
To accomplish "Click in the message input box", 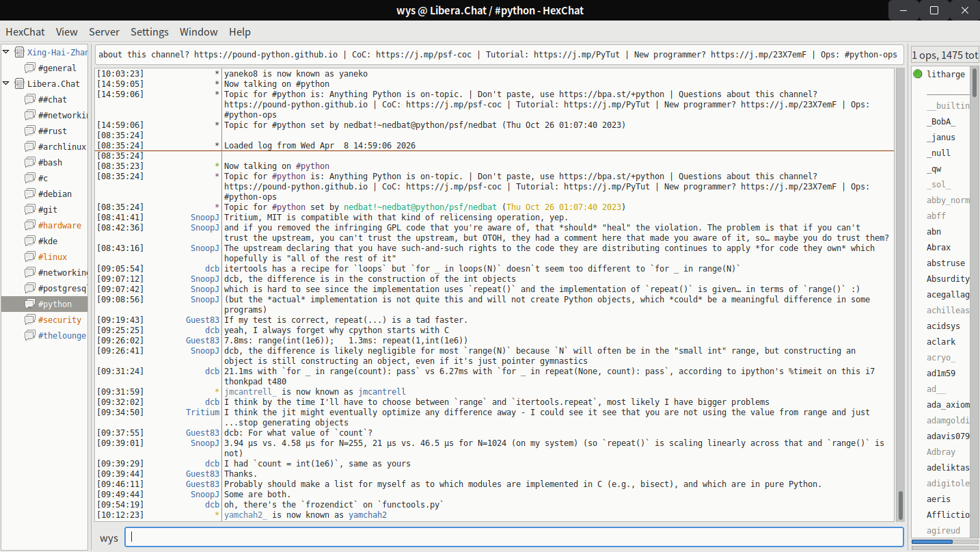I will tap(513, 538).
